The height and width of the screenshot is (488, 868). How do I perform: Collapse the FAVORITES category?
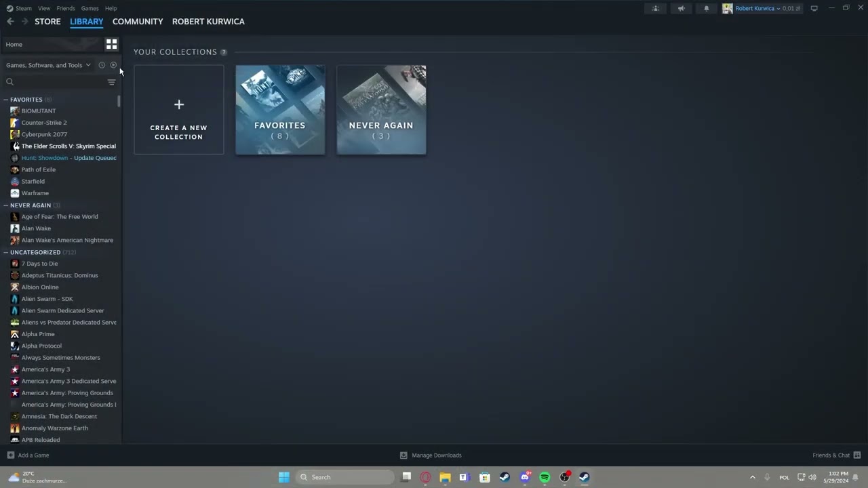(x=5, y=100)
